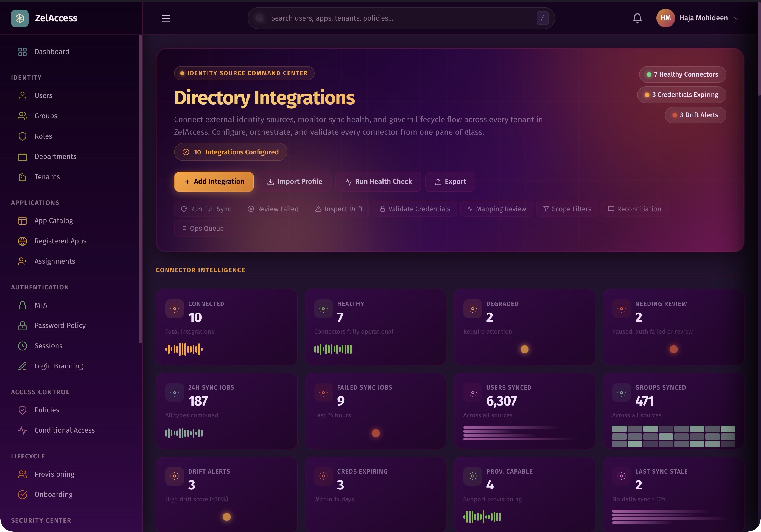Click the Add Integration button

click(214, 182)
